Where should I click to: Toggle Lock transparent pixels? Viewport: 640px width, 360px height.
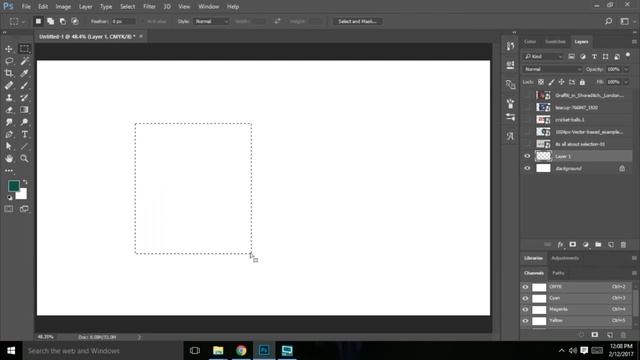coord(541,82)
